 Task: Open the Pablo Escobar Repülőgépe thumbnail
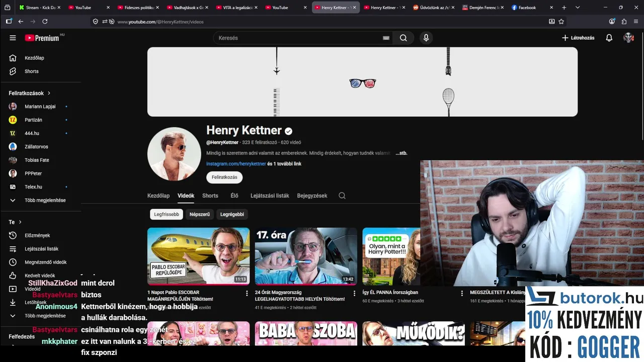click(198, 256)
